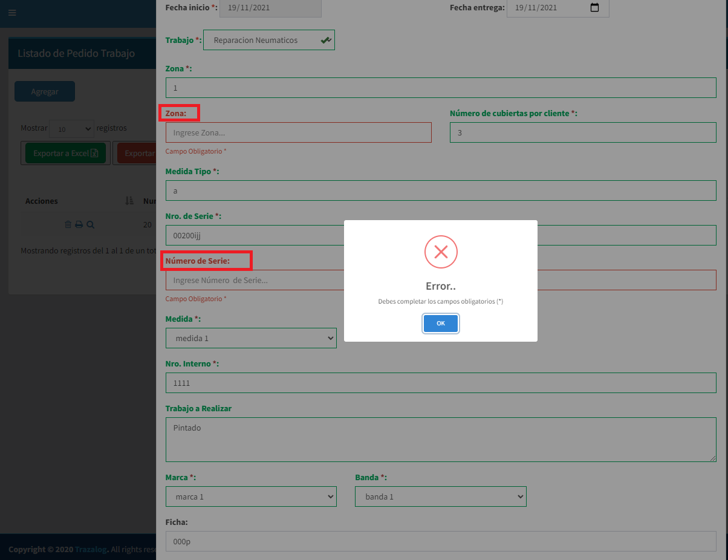Dismiss the error dialog with OK
The width and height of the screenshot is (728, 560).
click(x=440, y=324)
